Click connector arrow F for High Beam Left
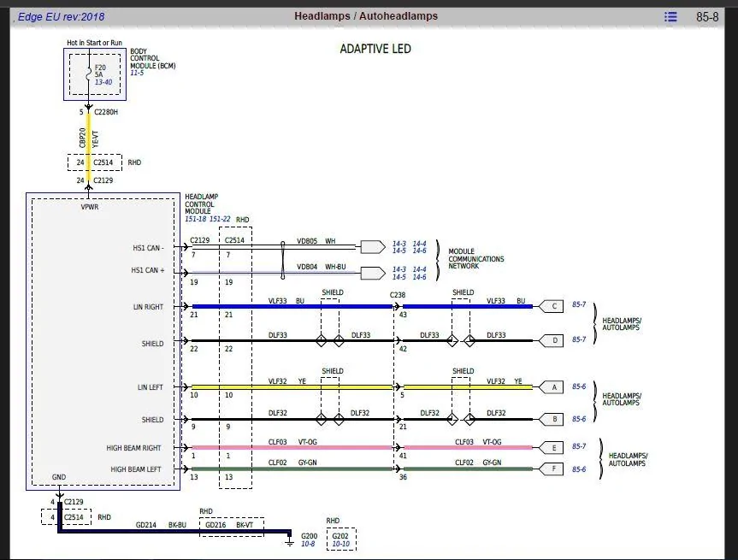The image size is (738, 560). (551, 469)
